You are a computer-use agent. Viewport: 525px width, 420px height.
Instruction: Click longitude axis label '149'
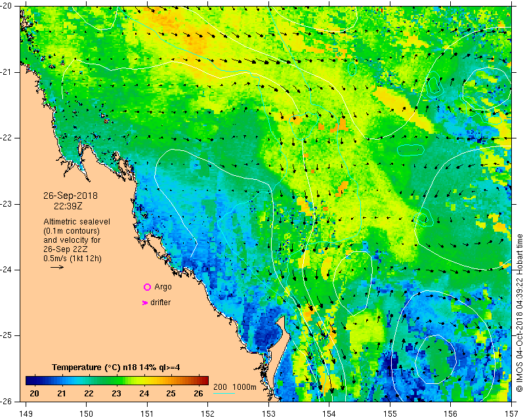(x=26, y=414)
